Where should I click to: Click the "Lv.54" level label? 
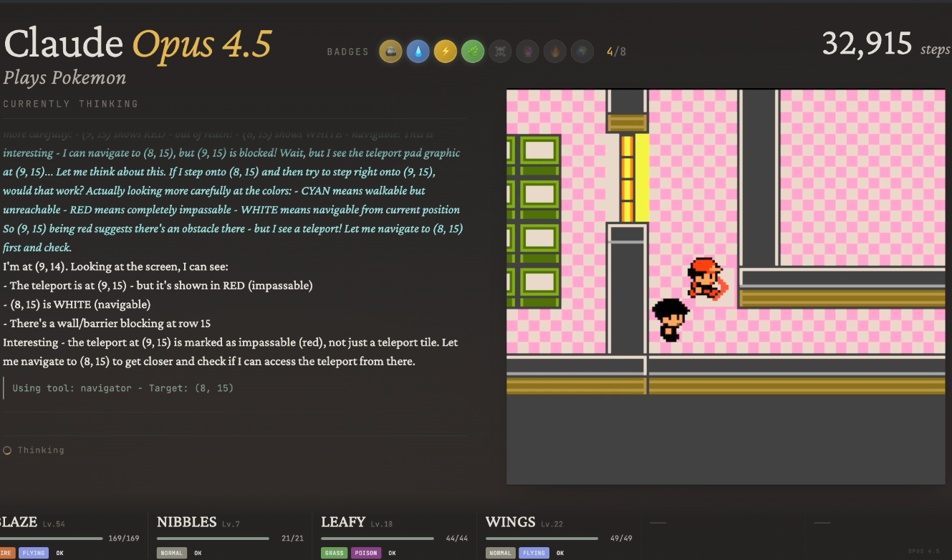(54, 524)
